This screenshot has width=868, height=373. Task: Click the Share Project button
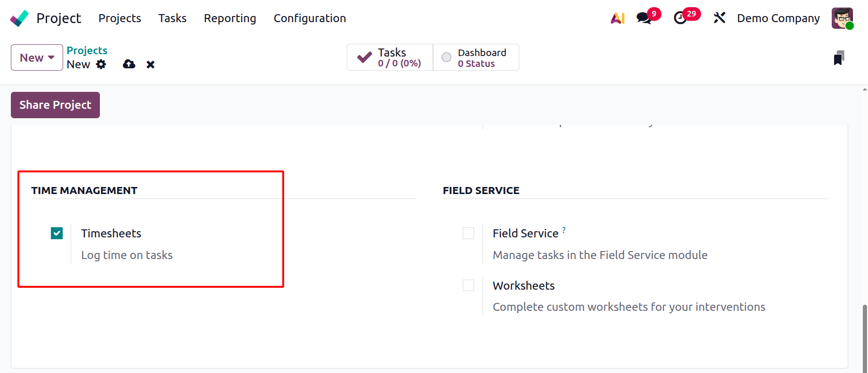(55, 105)
